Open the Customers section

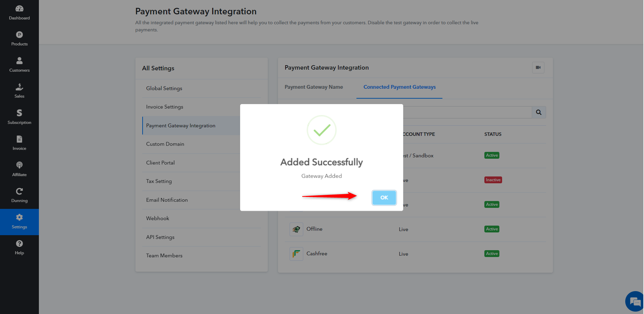click(19, 65)
